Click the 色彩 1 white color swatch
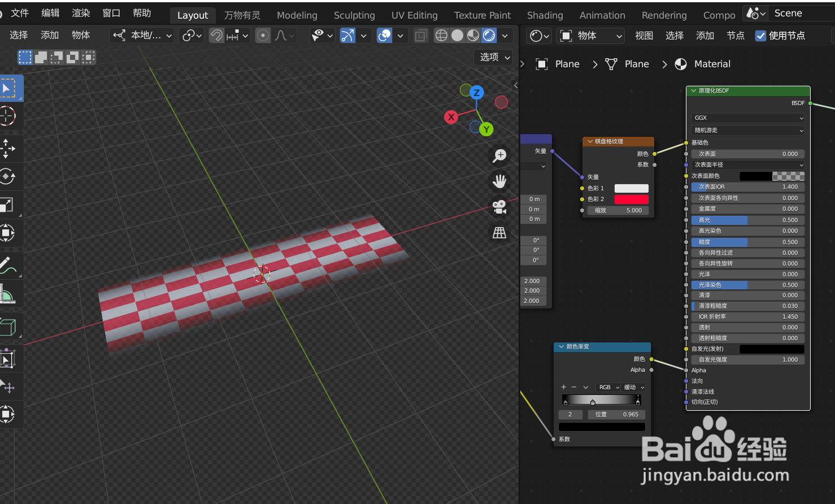 (x=632, y=189)
